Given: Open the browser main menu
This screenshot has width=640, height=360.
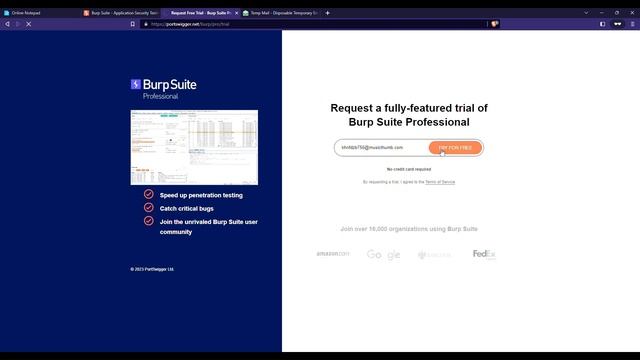Looking at the screenshot, I should coord(633,24).
